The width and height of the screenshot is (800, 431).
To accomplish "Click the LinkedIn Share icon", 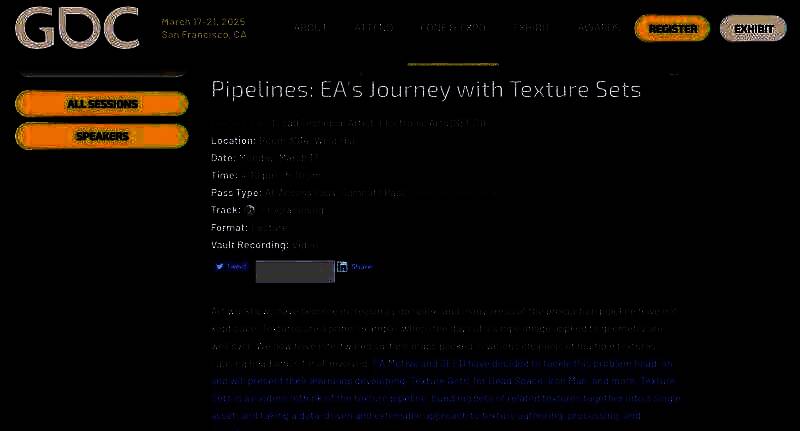I will (x=343, y=267).
